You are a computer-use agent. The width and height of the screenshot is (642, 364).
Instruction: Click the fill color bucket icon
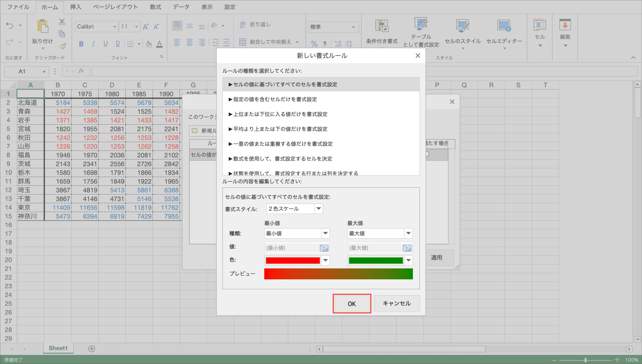pos(149,44)
